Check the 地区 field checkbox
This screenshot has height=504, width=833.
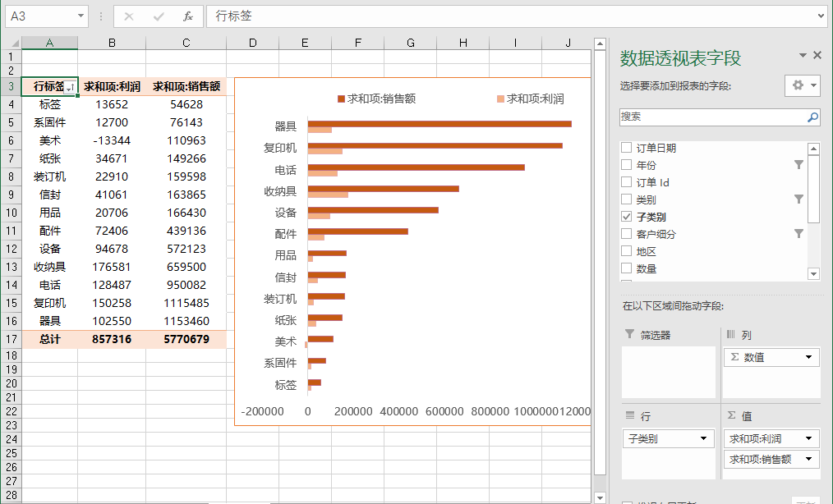627,251
